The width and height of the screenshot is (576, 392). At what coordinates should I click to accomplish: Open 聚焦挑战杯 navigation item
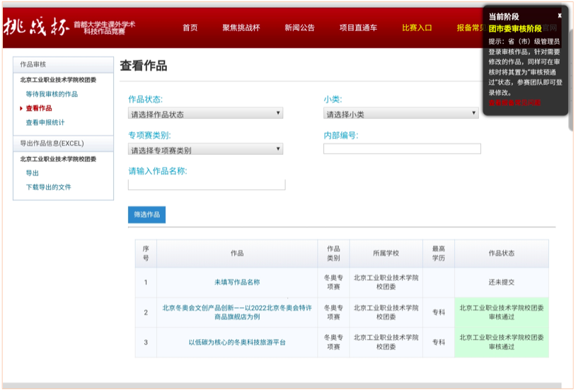[241, 28]
